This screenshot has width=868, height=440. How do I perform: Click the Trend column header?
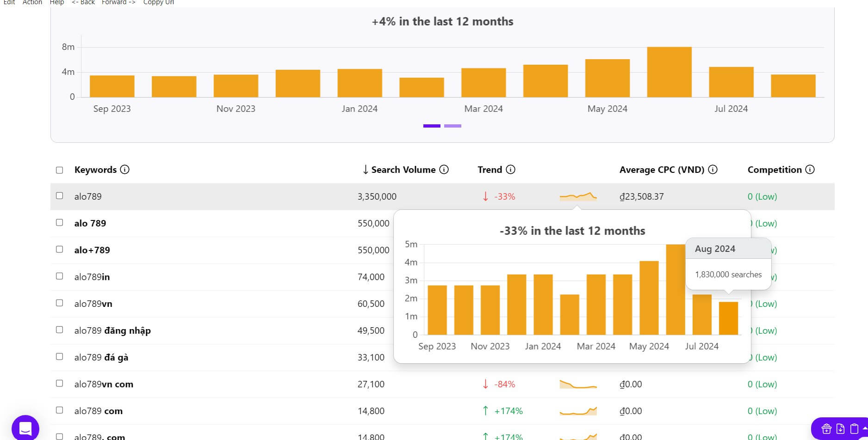point(490,170)
